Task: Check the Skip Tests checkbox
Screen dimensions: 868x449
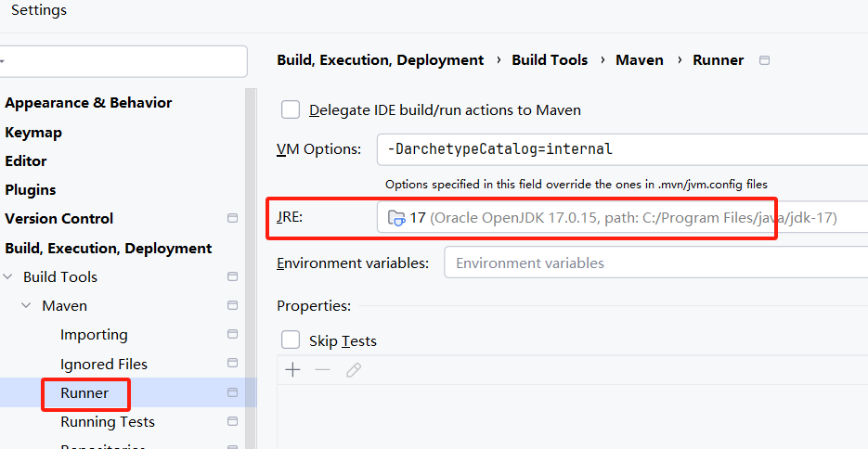Action: pos(291,340)
